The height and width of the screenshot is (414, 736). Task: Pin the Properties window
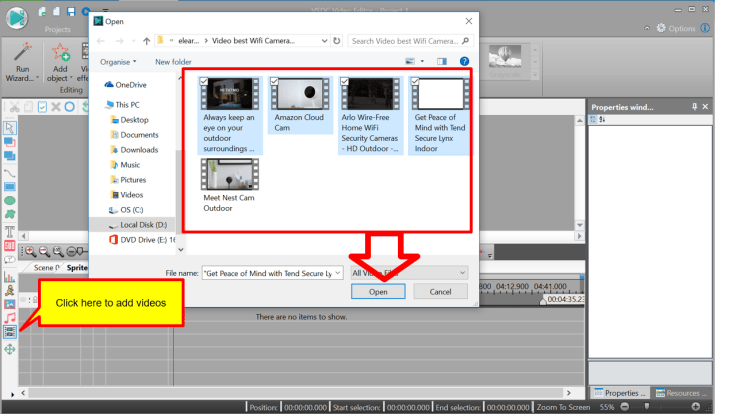(x=694, y=107)
